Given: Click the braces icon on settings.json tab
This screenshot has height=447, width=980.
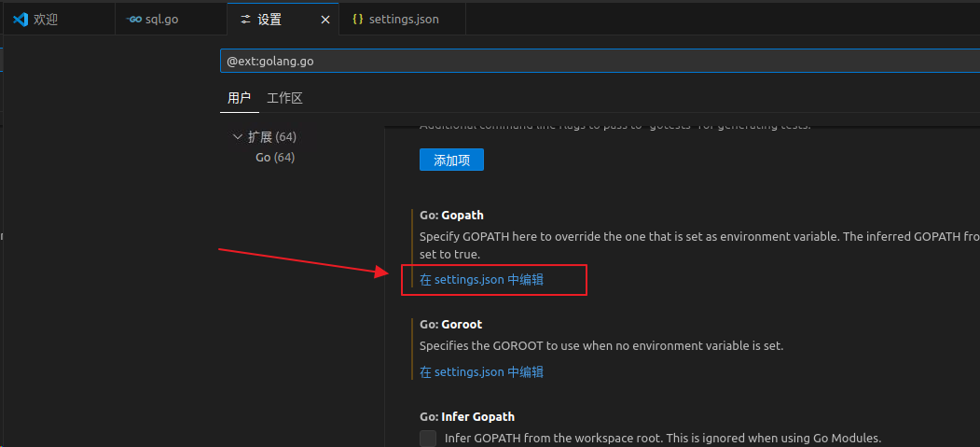Looking at the screenshot, I should 357,20.
